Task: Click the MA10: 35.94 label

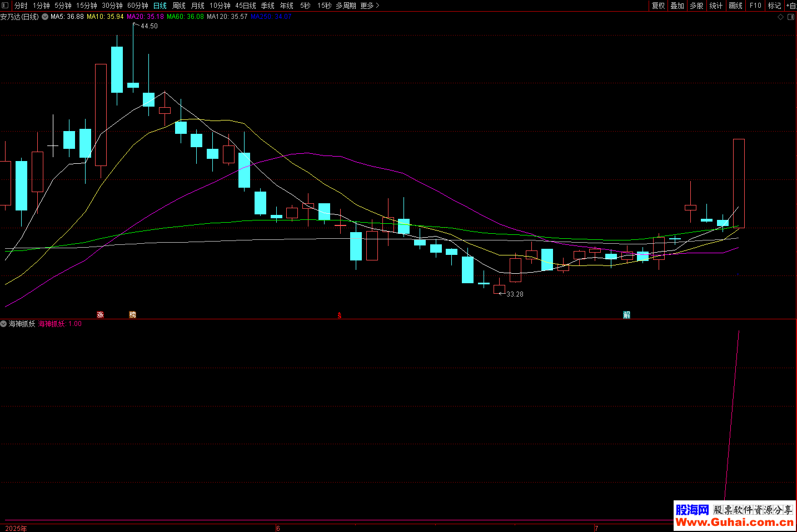Action: [105, 17]
